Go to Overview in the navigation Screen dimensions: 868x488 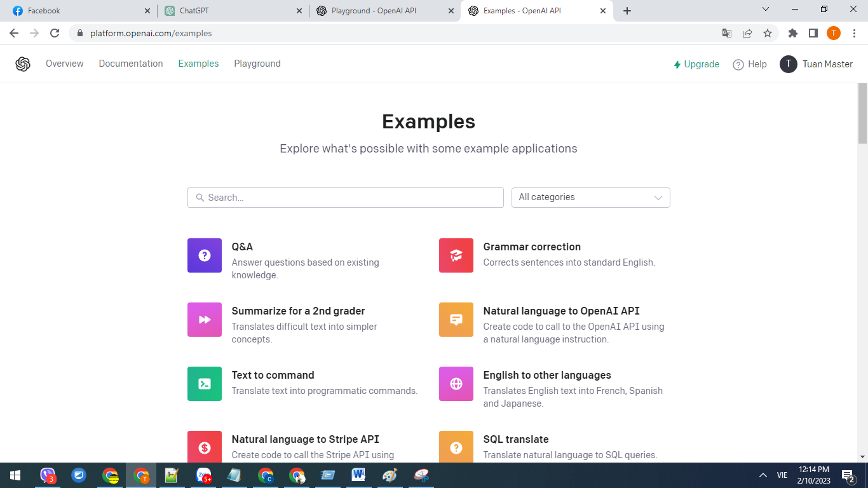(x=65, y=64)
